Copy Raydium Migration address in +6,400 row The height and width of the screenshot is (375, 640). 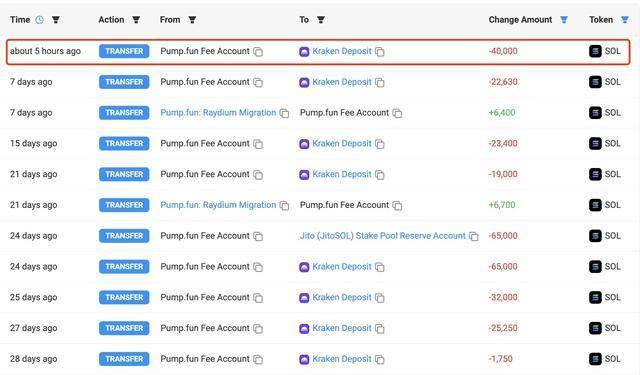click(284, 113)
